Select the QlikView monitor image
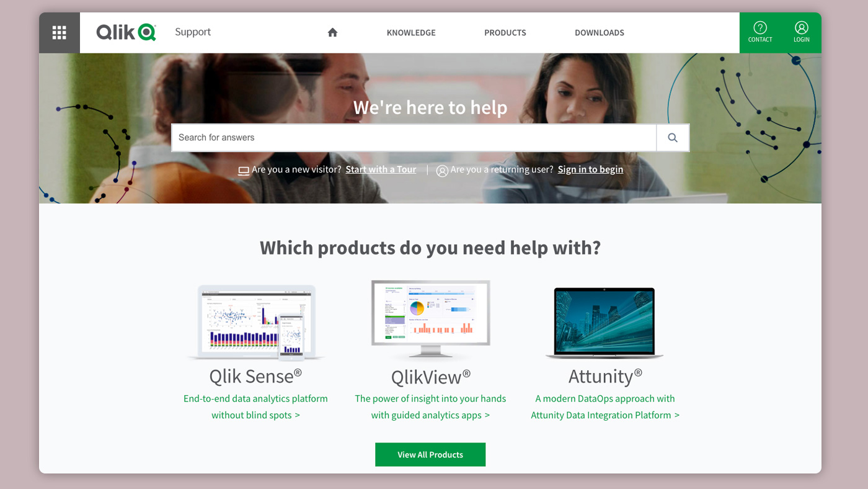Screen dimensions: 868x489 pos(430,320)
